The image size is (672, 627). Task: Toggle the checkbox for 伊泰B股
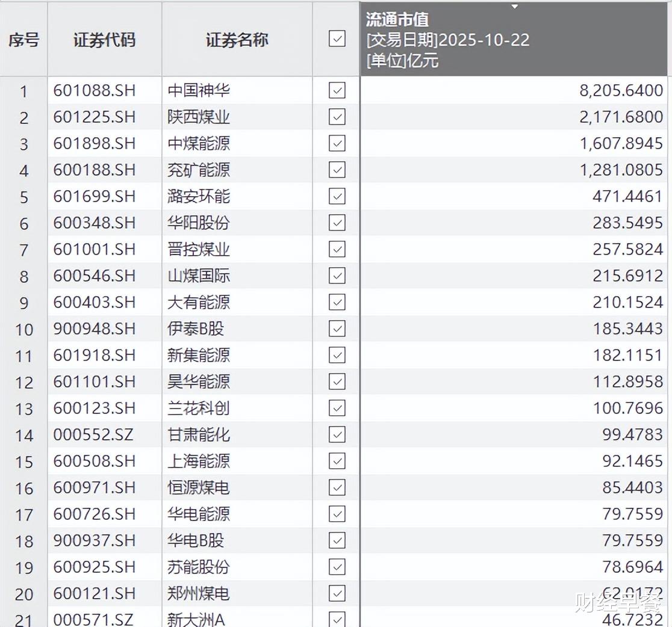[x=337, y=329]
